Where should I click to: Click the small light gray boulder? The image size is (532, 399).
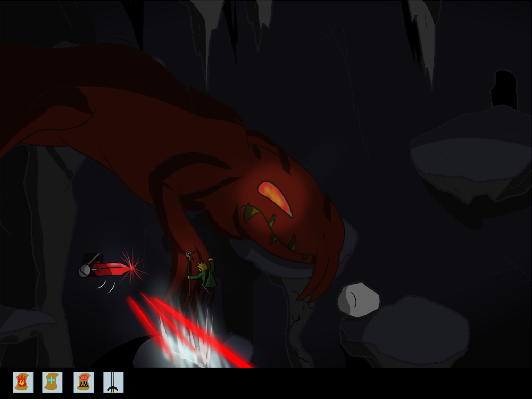coord(359,299)
